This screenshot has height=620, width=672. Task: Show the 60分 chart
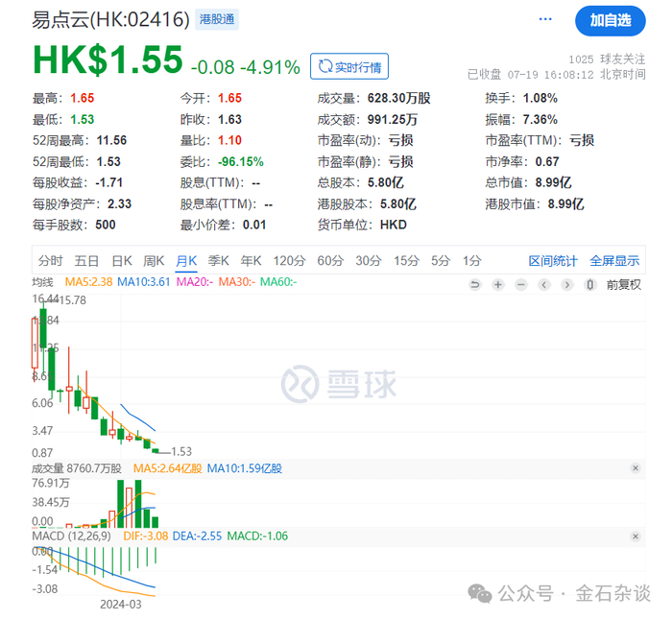click(330, 260)
